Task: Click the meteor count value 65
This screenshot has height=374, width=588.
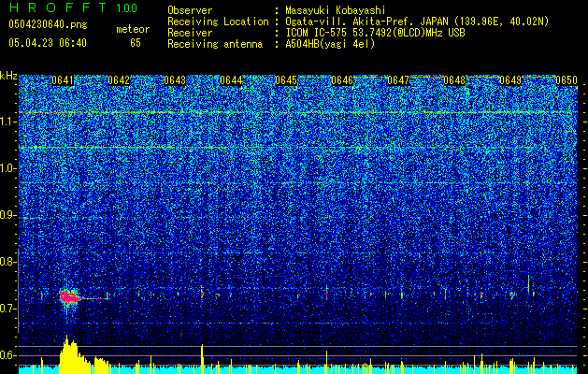Action: (136, 43)
